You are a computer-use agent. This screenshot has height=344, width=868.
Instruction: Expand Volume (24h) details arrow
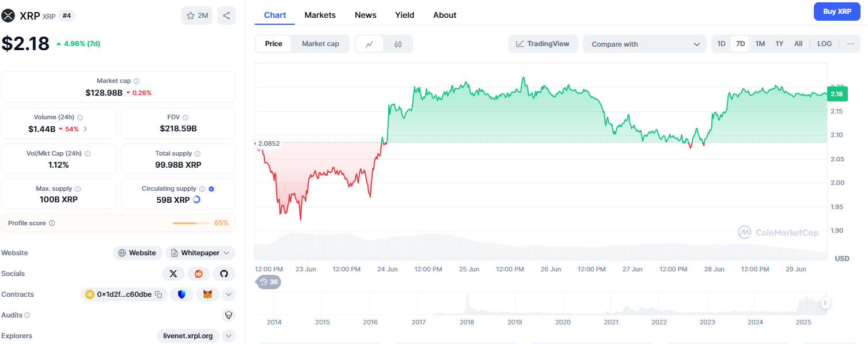point(85,129)
